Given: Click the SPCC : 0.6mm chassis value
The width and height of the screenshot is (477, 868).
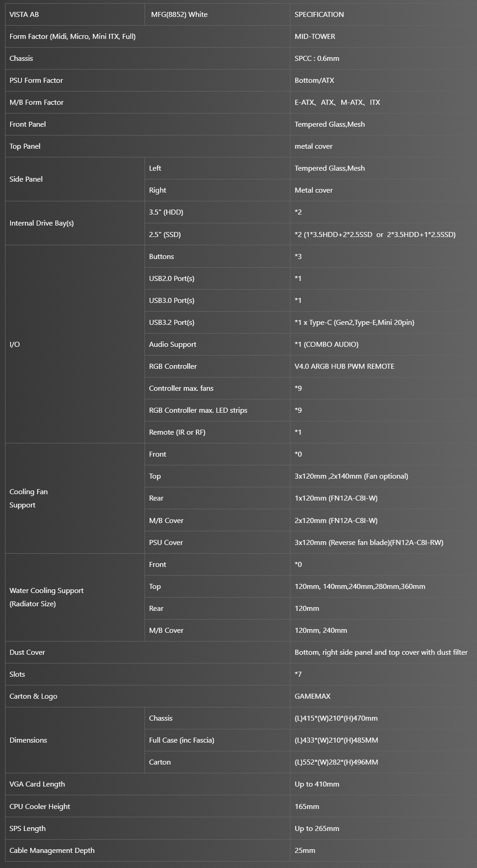Looking at the screenshot, I should coord(317,59).
